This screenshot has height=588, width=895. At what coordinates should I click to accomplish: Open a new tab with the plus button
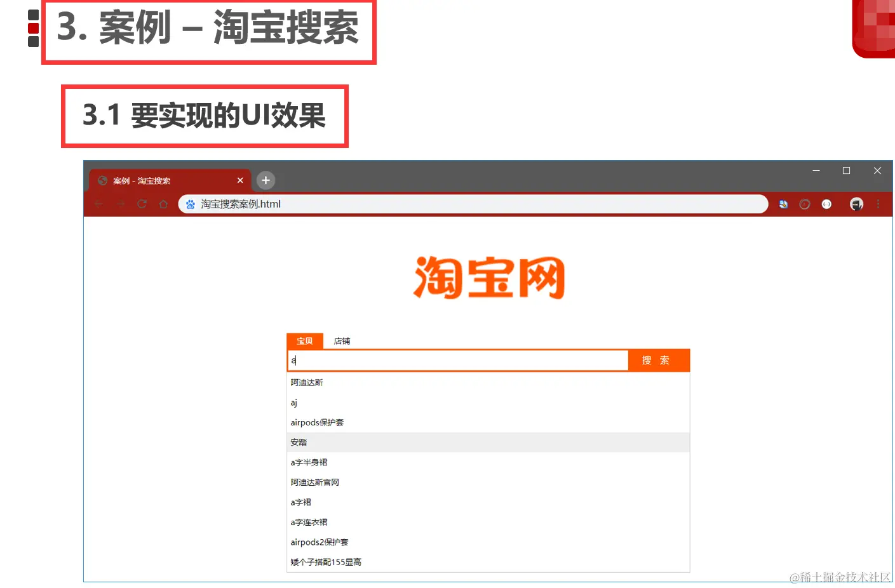(266, 180)
